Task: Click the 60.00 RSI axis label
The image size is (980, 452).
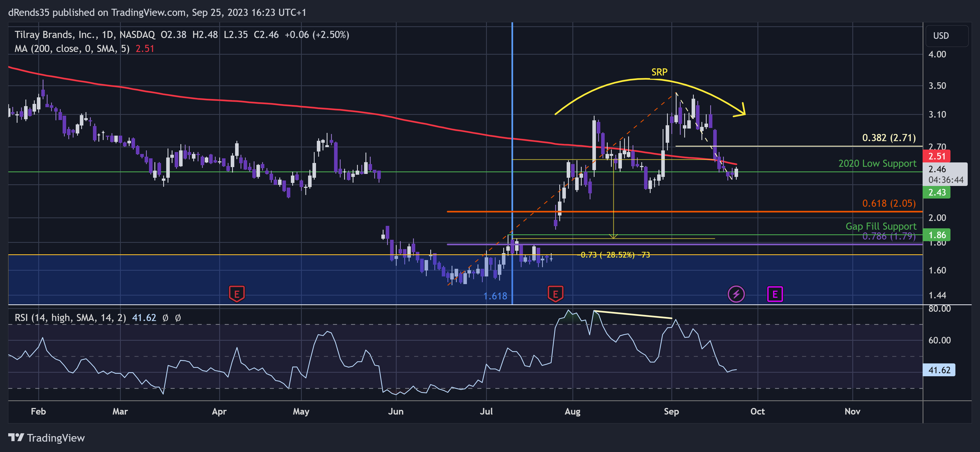Action: [939, 340]
